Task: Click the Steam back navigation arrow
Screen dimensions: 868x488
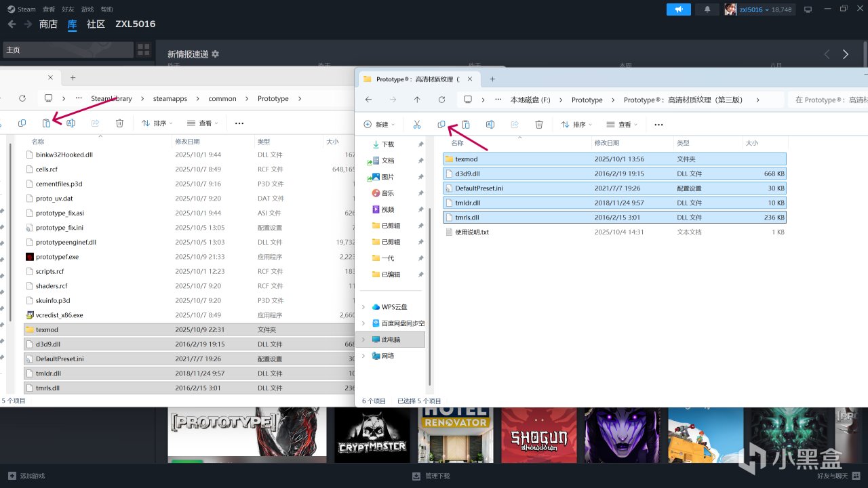Action: point(12,24)
